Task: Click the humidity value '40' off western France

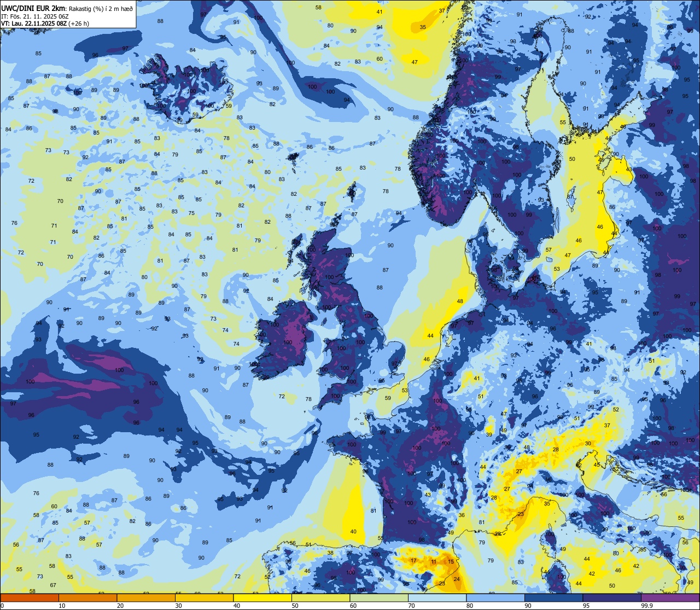Action: tap(353, 532)
